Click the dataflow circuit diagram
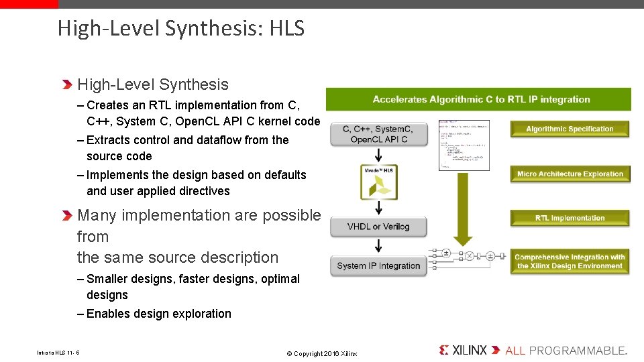The width and height of the screenshot is (644, 362). point(468,259)
